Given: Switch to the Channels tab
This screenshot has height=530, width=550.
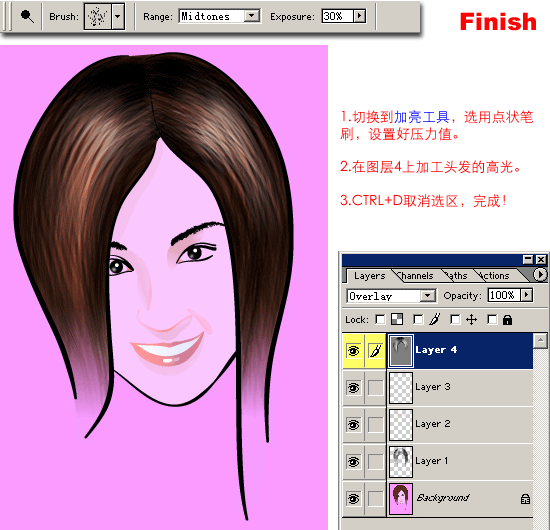Looking at the screenshot, I should [x=416, y=276].
